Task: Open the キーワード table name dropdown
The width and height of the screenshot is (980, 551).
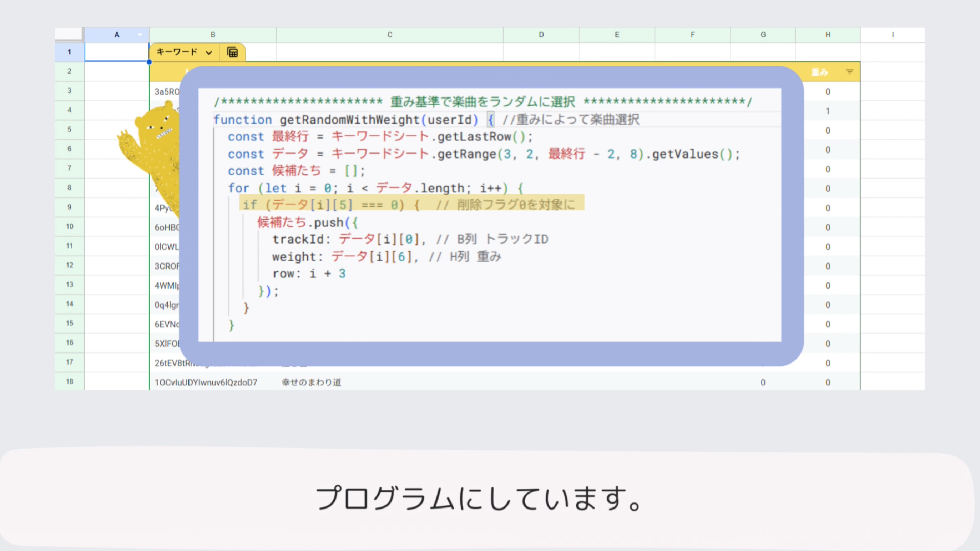Action: pyautogui.click(x=209, y=52)
